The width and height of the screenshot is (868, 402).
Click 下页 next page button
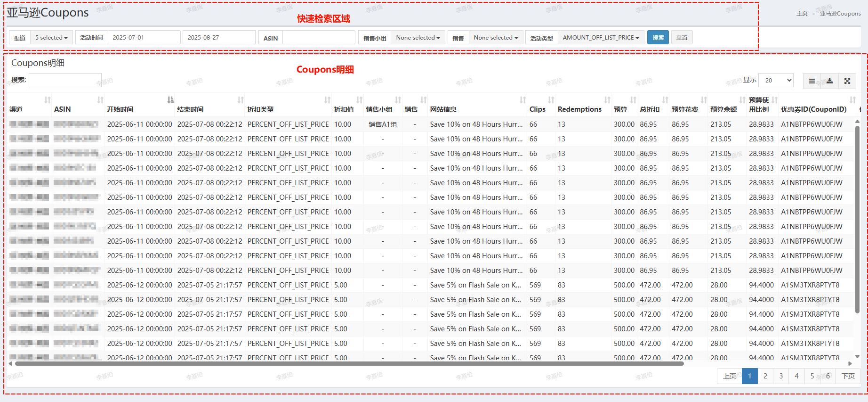(848, 376)
